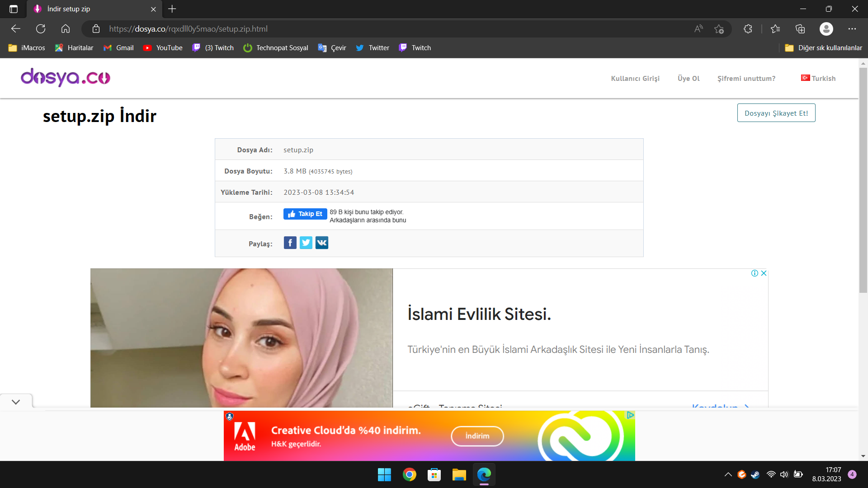Image resolution: width=868 pixels, height=488 pixels.
Task: Click the page vertical scrollbar thumb
Action: point(863,181)
